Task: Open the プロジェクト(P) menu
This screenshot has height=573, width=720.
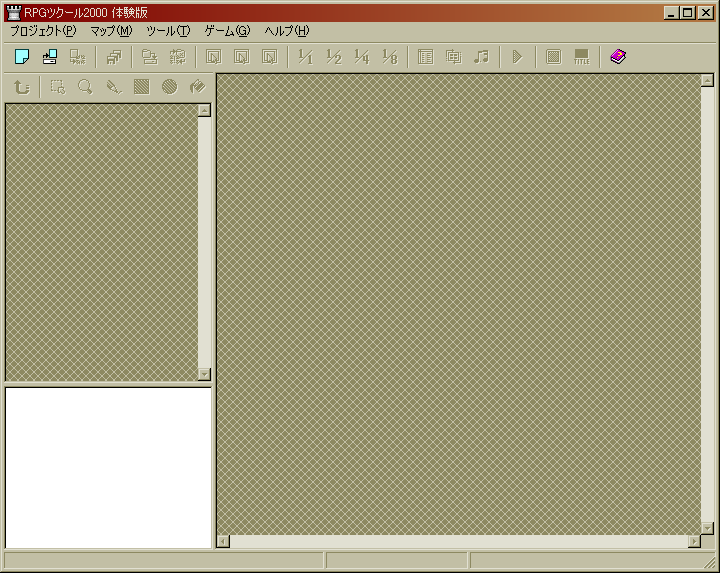Action: (x=42, y=31)
